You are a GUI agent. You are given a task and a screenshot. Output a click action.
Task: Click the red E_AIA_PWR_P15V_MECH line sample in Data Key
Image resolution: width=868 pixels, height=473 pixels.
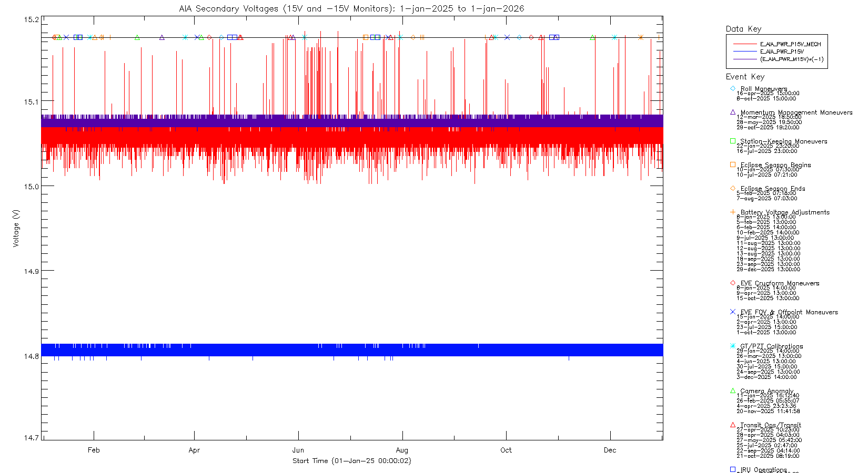(x=744, y=44)
